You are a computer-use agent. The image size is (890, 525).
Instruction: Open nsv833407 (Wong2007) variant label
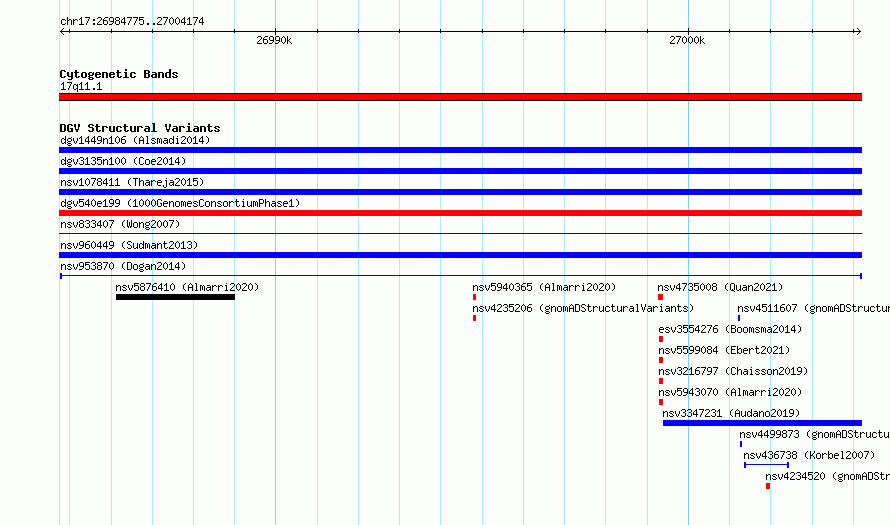coord(120,224)
